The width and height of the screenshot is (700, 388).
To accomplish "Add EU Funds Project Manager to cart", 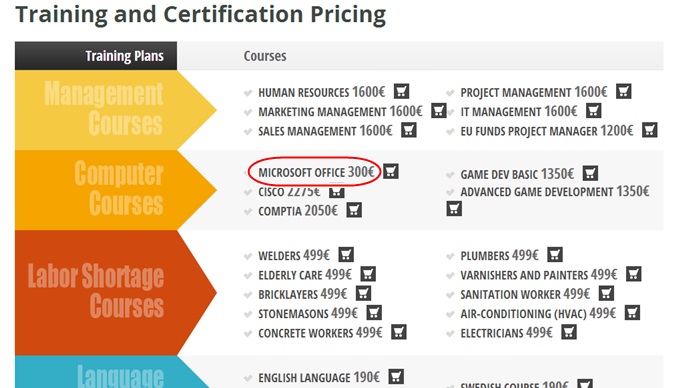I will (650, 130).
